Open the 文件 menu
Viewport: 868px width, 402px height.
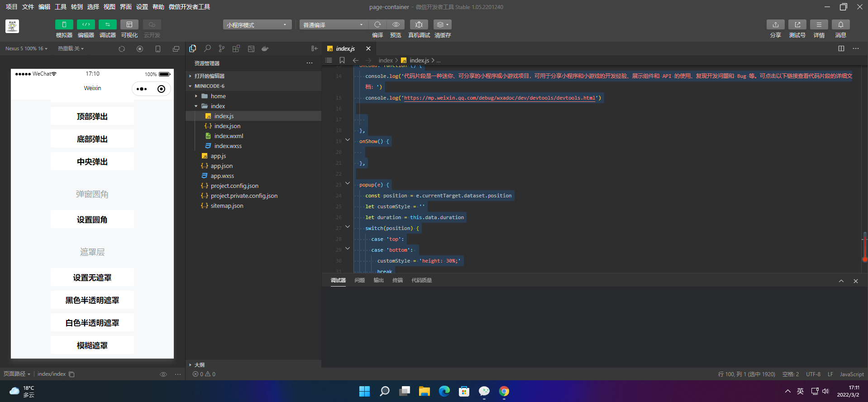coord(28,7)
